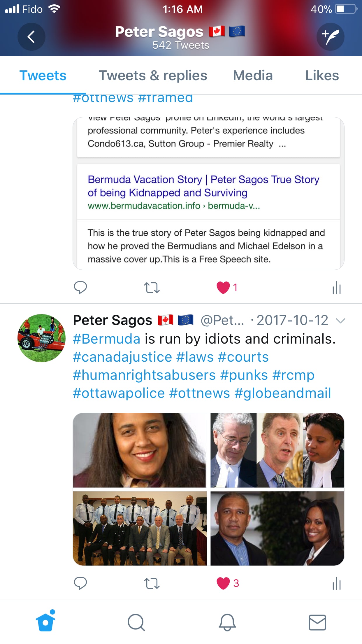The height and width of the screenshot is (644, 362).
Task: Open Peter Sagos hot rod avatar
Action: point(42,338)
